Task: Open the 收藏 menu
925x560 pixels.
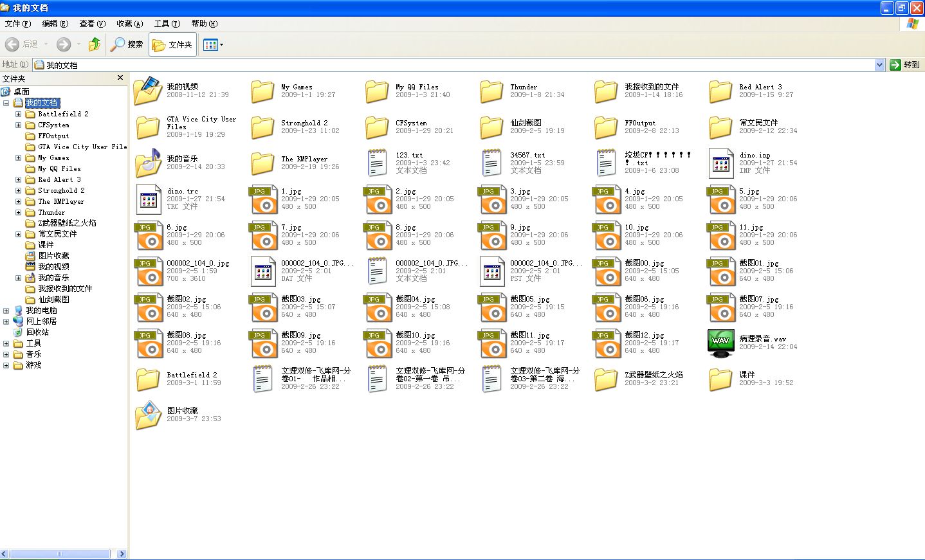Action: [x=129, y=24]
